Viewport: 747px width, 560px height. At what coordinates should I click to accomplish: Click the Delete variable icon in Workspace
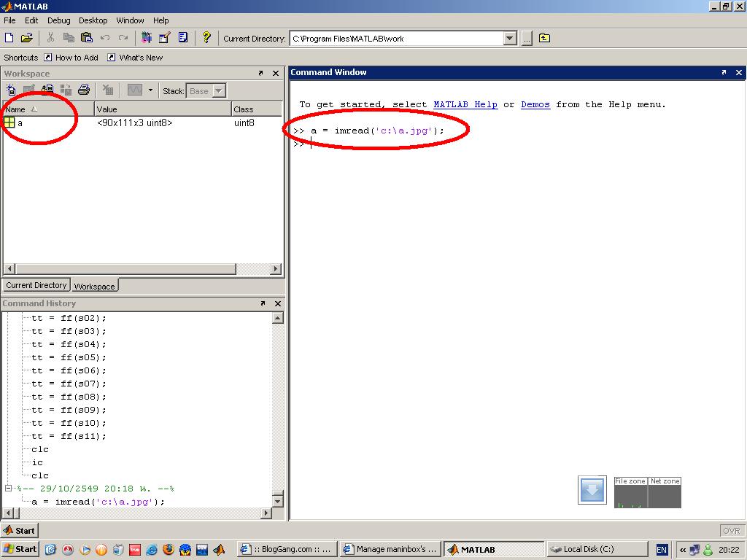108,90
